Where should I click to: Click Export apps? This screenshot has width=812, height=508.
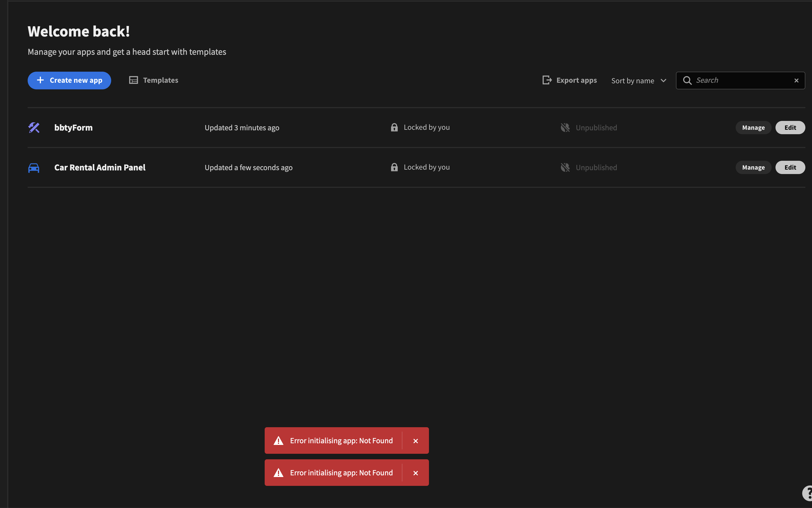click(x=570, y=80)
